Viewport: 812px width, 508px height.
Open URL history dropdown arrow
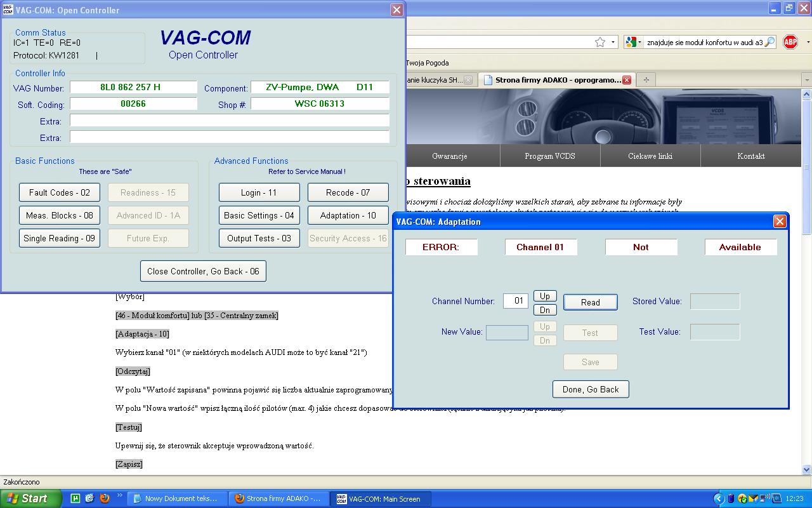(x=613, y=42)
